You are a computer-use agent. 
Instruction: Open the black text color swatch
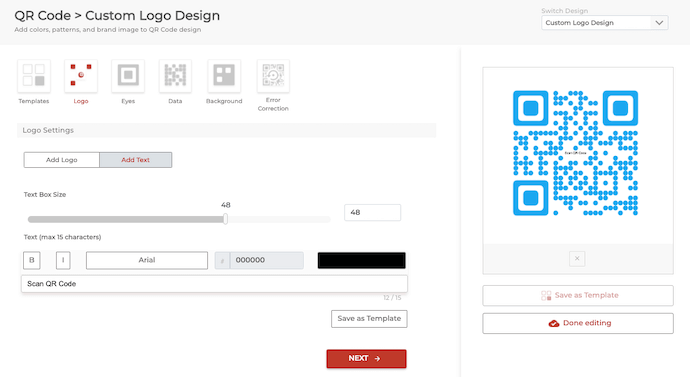tap(361, 260)
